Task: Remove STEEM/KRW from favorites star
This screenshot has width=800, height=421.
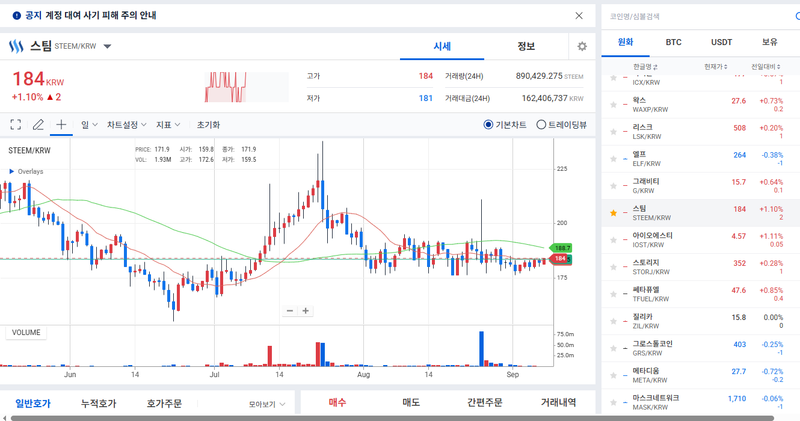Action: point(613,213)
